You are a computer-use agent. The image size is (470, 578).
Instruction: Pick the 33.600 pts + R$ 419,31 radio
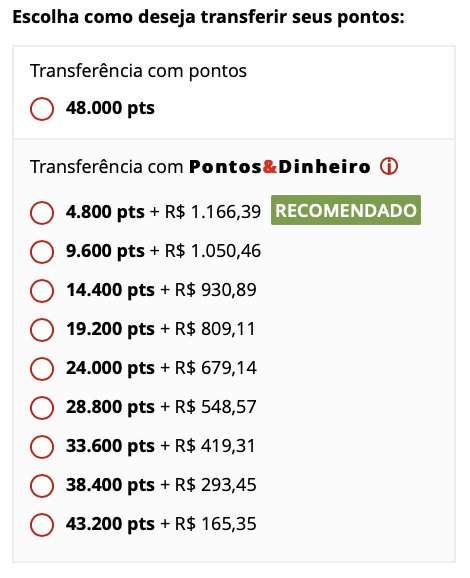tap(42, 447)
